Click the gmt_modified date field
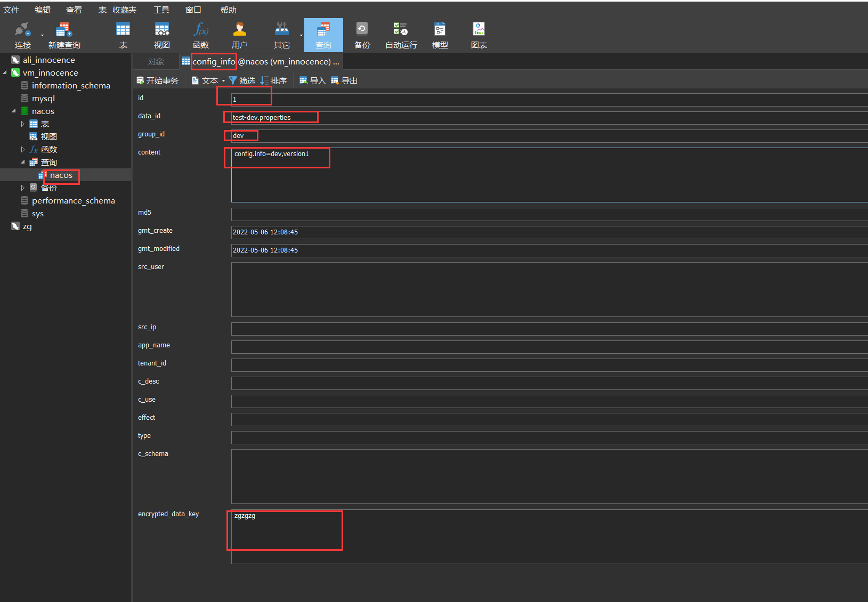 [x=549, y=250]
